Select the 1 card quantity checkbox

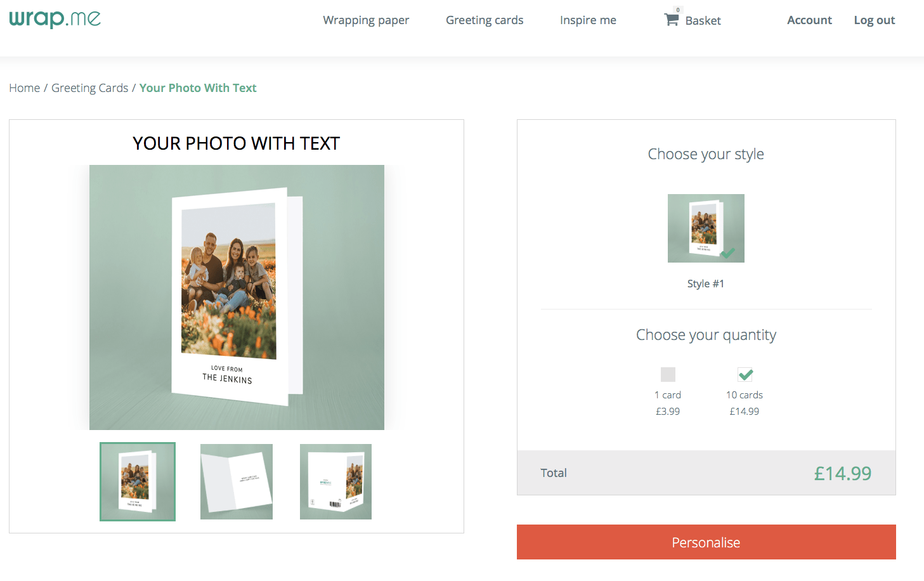[x=668, y=374]
